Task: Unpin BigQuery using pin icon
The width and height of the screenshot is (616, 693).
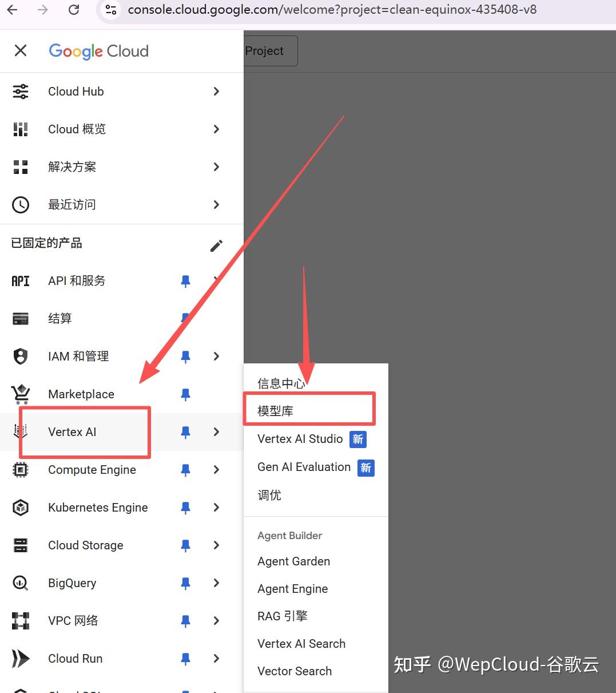Action: [185, 583]
